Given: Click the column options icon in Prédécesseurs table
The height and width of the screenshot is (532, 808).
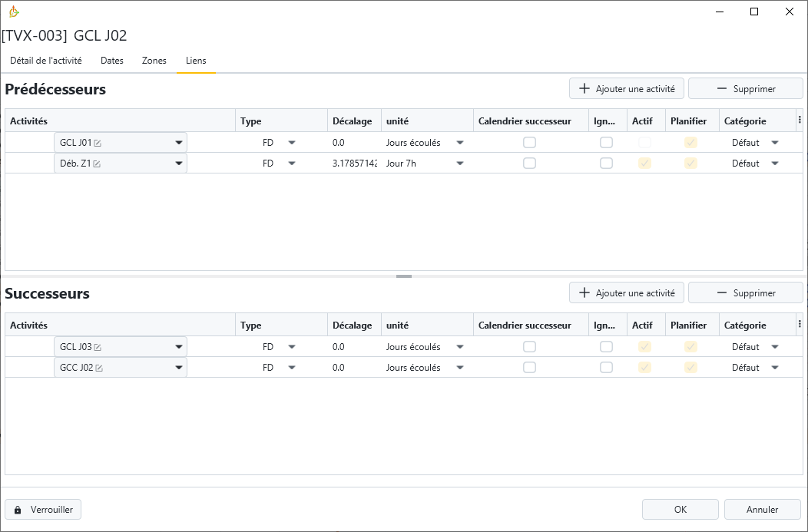Looking at the screenshot, I should pos(800,121).
